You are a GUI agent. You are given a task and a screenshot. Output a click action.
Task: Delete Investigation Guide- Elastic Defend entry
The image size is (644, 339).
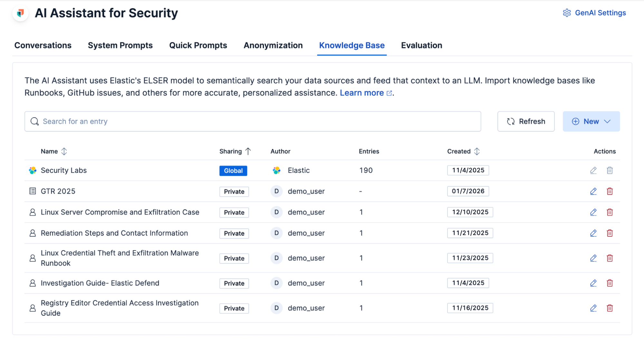(x=610, y=283)
